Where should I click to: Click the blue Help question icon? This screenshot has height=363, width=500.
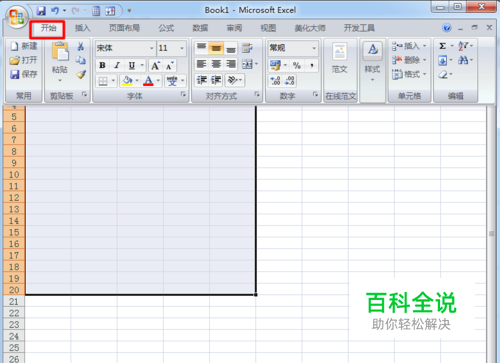[447, 28]
